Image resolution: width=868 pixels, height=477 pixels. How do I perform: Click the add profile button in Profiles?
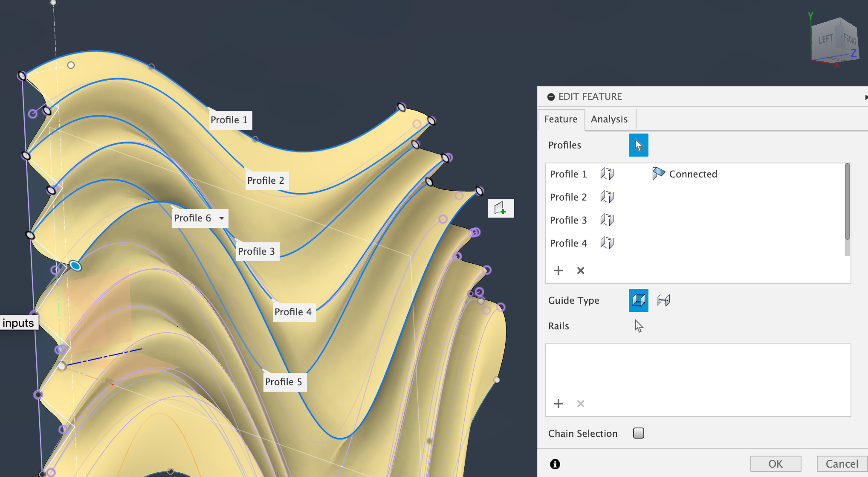tap(558, 270)
